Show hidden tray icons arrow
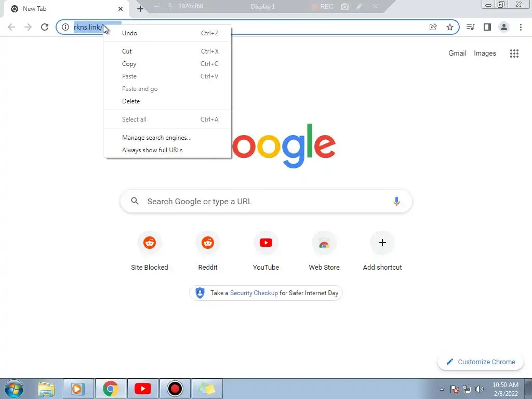Screen dimensions: 532x399 pyautogui.click(x=442, y=389)
